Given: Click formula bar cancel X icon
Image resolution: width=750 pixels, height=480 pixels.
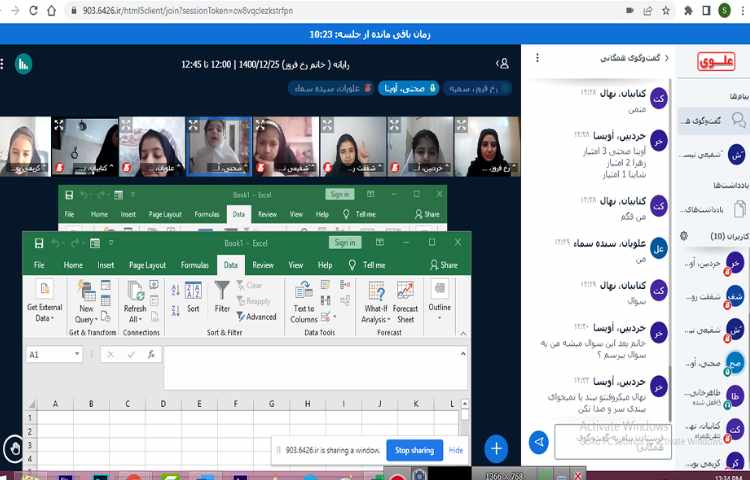Looking at the screenshot, I should [110, 355].
